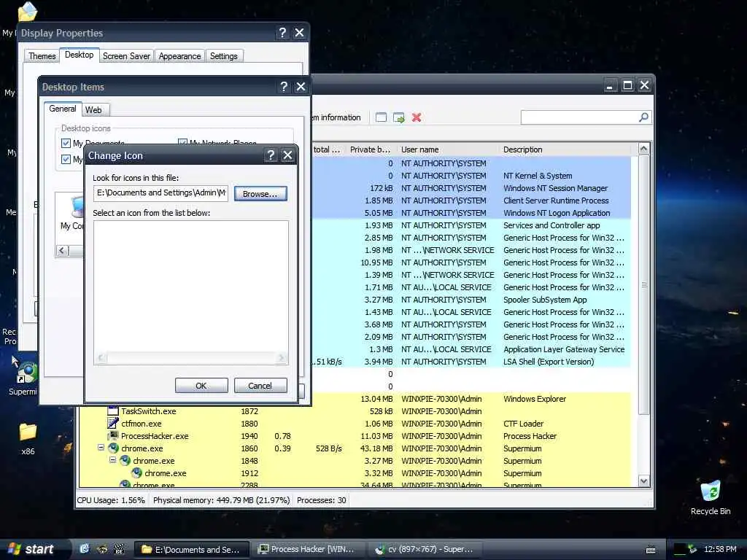Sort by the Private b... column header
The width and height of the screenshot is (747, 560).
370,149
